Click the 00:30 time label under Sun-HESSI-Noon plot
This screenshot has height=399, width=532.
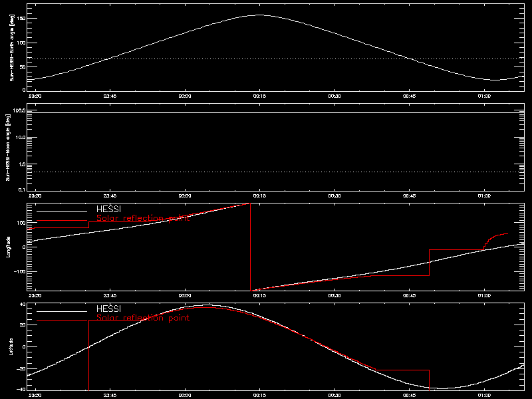tap(334, 196)
